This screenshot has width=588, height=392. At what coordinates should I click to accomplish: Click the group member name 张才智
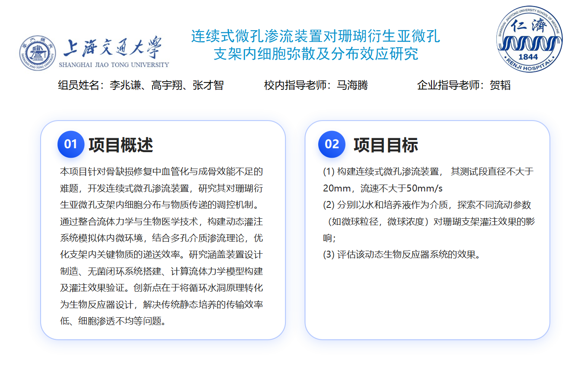coord(208,85)
